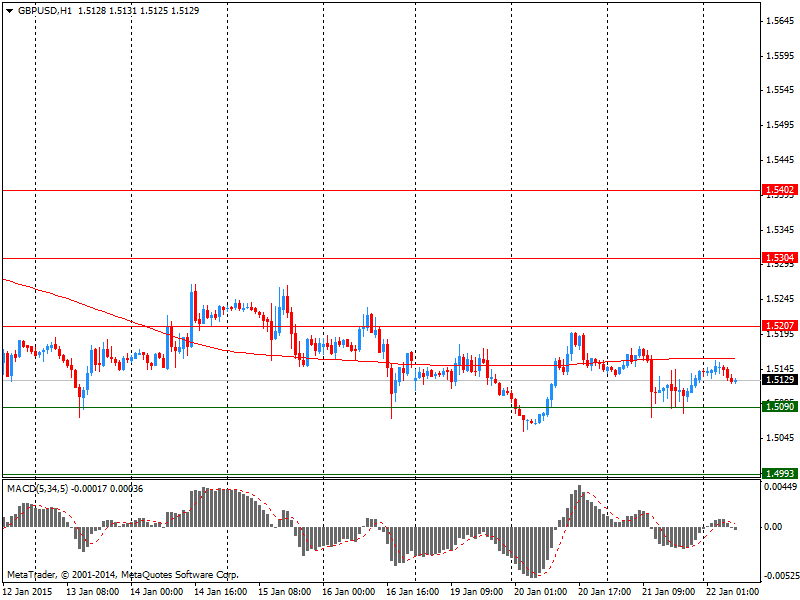800x600 pixels.
Task: Click the 1.5595 price axis value
Action: tap(780, 56)
